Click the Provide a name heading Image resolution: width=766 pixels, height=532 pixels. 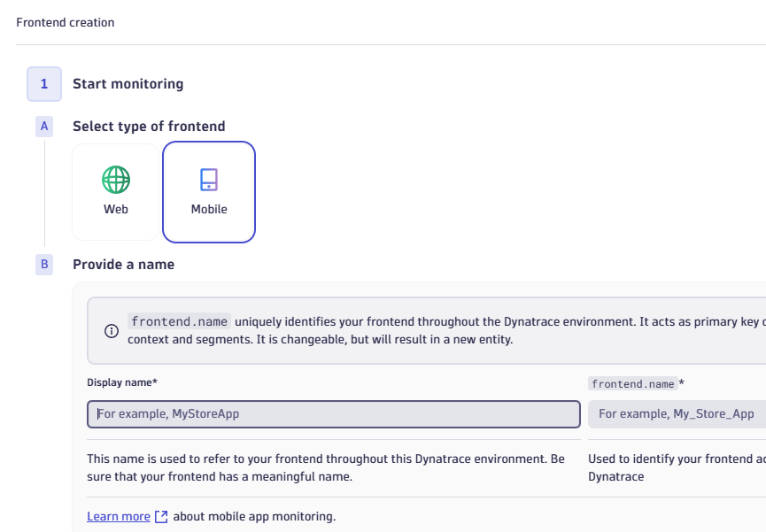click(x=124, y=265)
